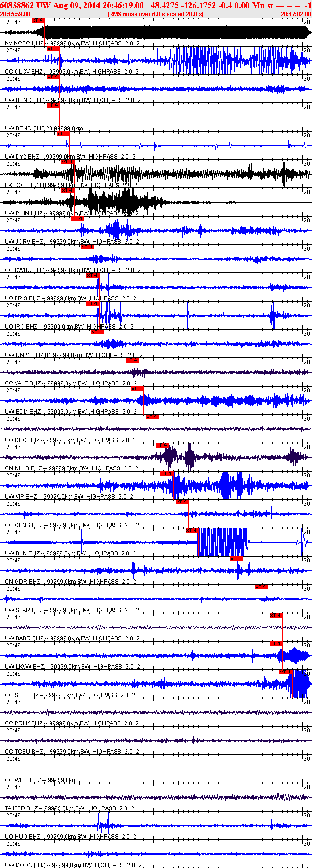Select the pick marker on the UW.BLN trace

click(192, 530)
